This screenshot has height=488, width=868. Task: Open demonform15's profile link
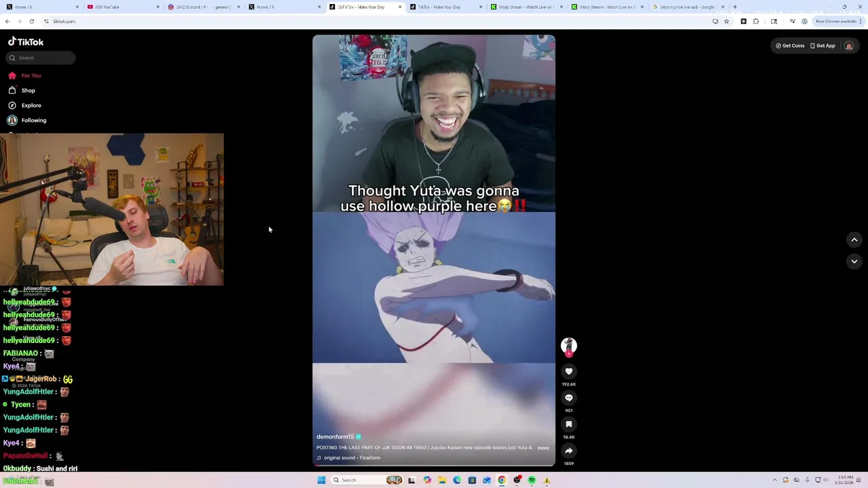335,436
